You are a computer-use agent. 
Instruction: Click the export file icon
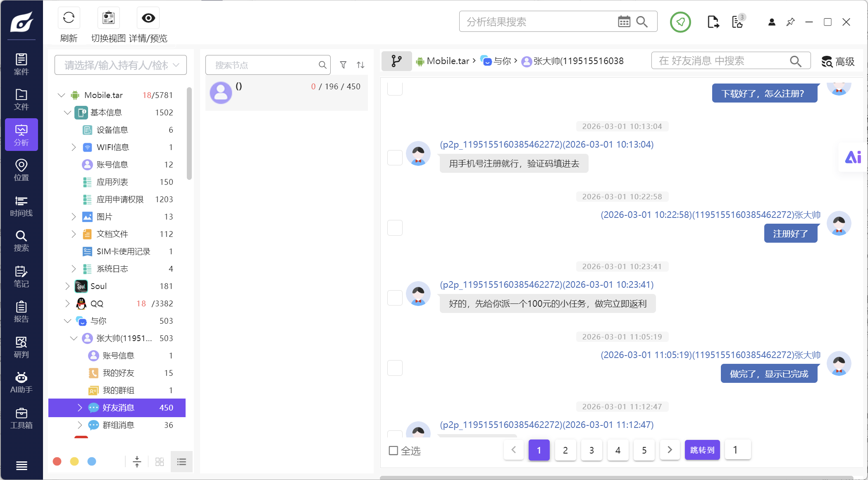coord(713,22)
